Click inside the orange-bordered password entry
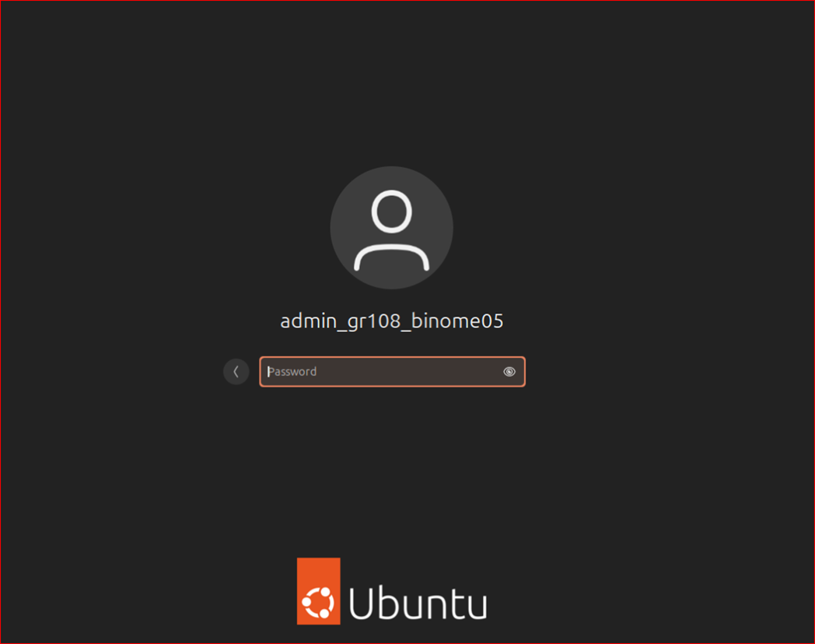The height and width of the screenshot is (644, 815). pyautogui.click(x=393, y=372)
